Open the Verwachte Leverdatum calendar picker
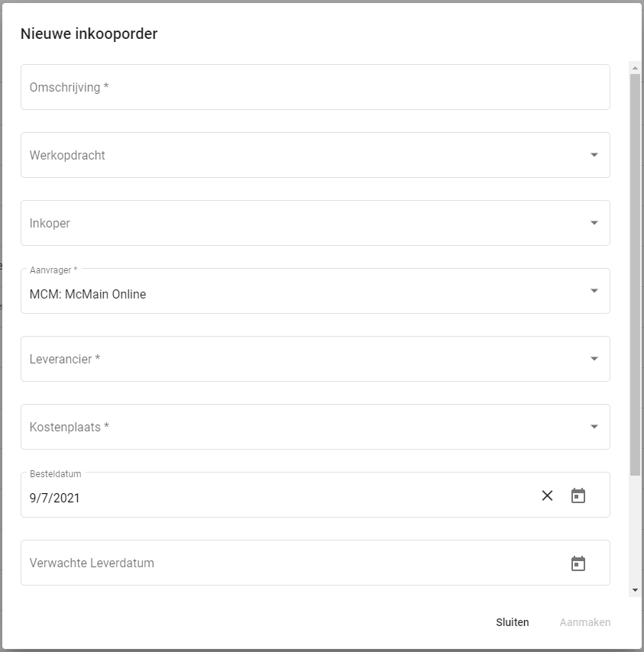 [x=578, y=563]
